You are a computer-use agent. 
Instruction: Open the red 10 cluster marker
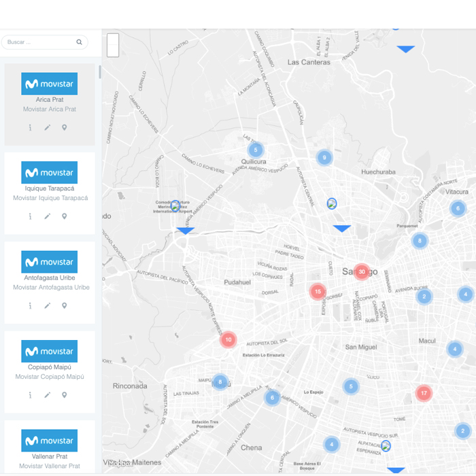pyautogui.click(x=228, y=340)
